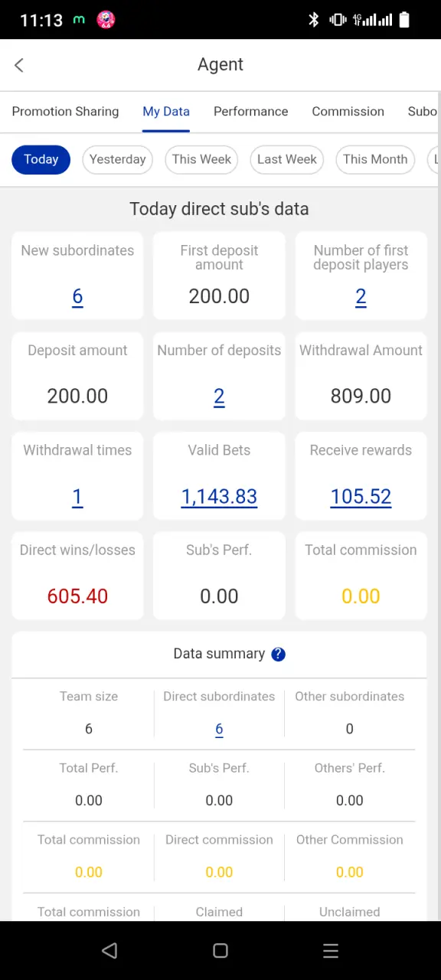Open the Android recent apps icon
Screen dimensions: 441x980
pos(331,950)
